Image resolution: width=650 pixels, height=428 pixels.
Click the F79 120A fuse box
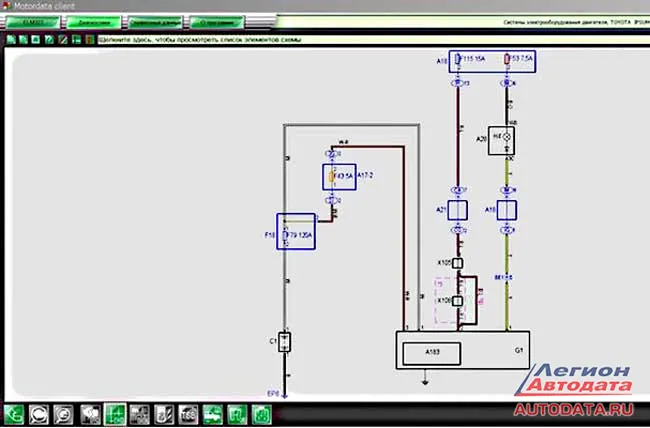coord(296,233)
